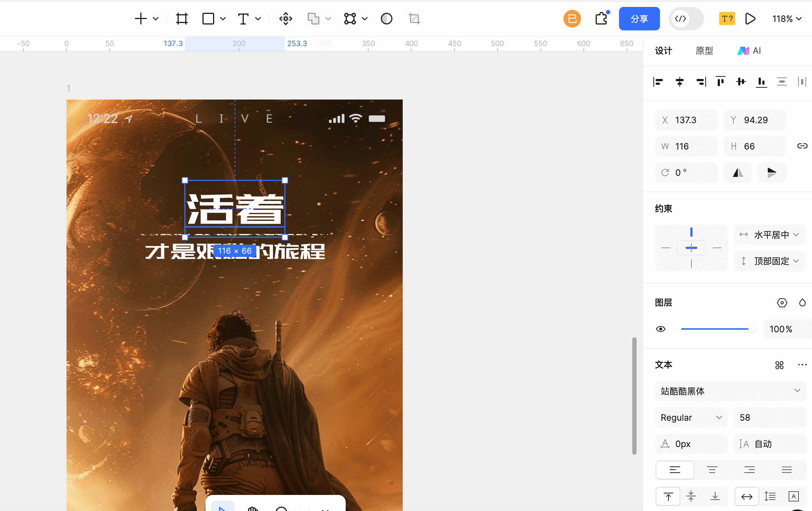
Task: Set text alignment to center
Action: click(712, 470)
